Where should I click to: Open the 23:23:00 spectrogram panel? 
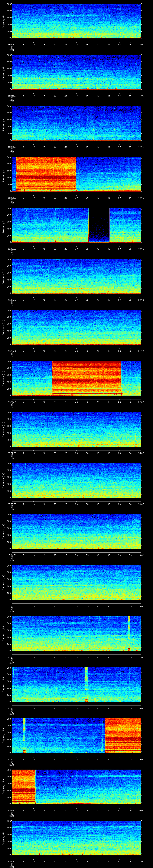pyautogui.click(x=77, y=480)
